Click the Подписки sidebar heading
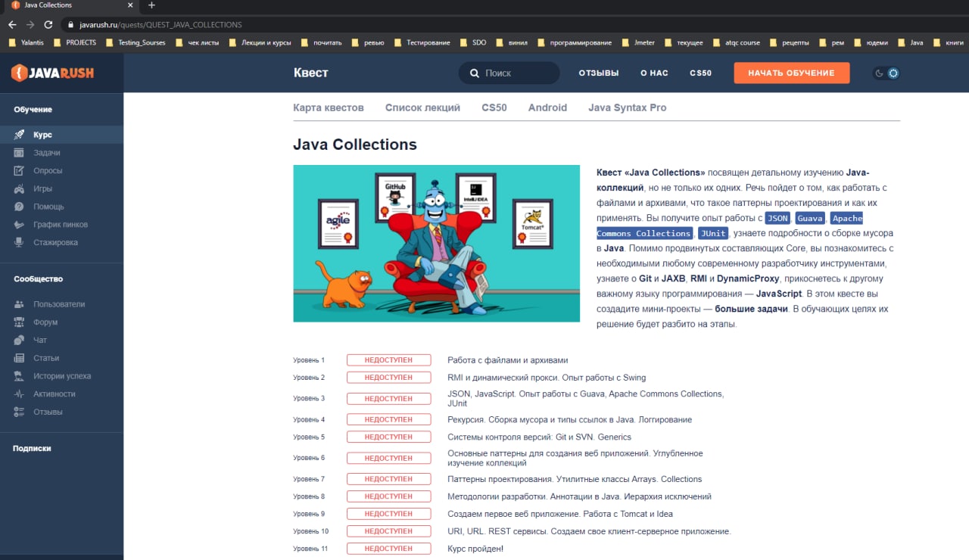This screenshot has width=969, height=560. (x=32, y=449)
